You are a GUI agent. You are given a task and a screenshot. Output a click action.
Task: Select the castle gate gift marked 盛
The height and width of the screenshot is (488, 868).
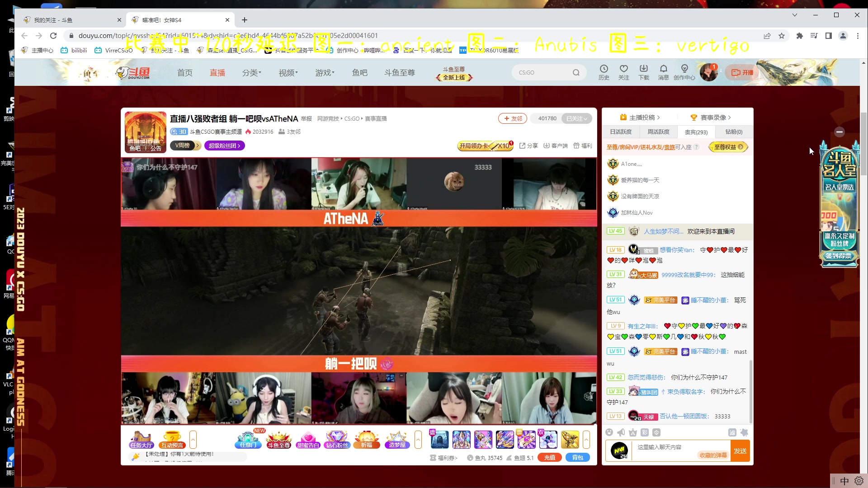tap(439, 439)
